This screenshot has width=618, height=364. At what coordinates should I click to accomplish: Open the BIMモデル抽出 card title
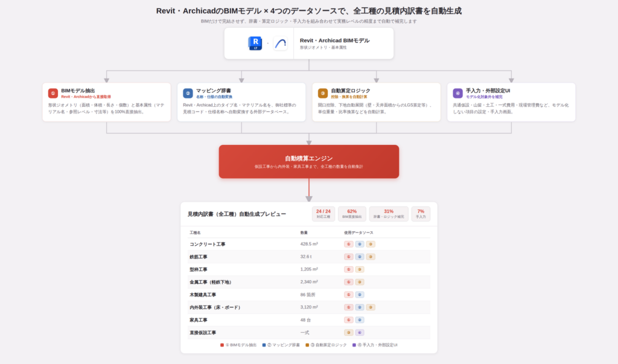[78, 91]
